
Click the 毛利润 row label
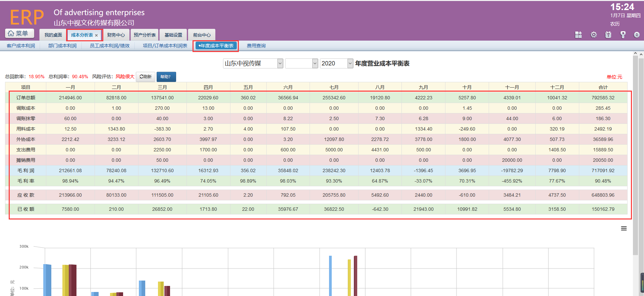click(x=26, y=170)
